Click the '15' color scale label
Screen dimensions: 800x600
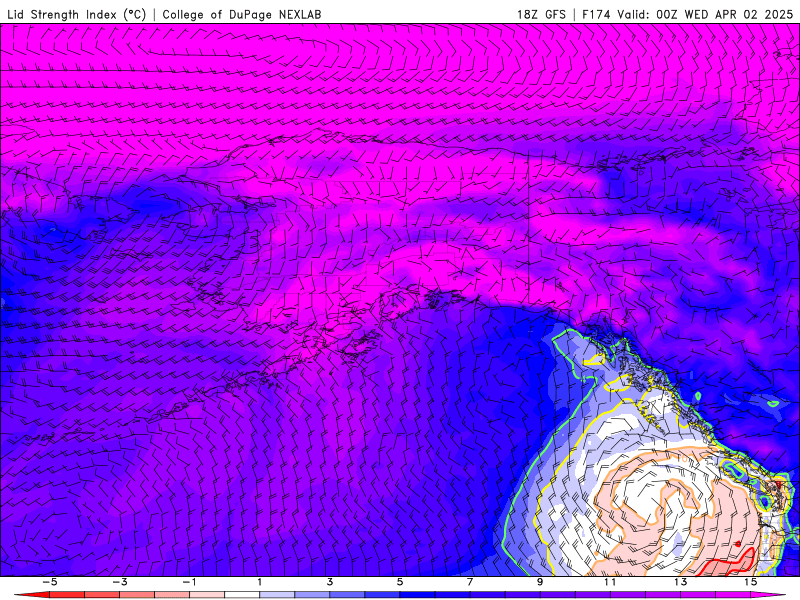pos(750,582)
